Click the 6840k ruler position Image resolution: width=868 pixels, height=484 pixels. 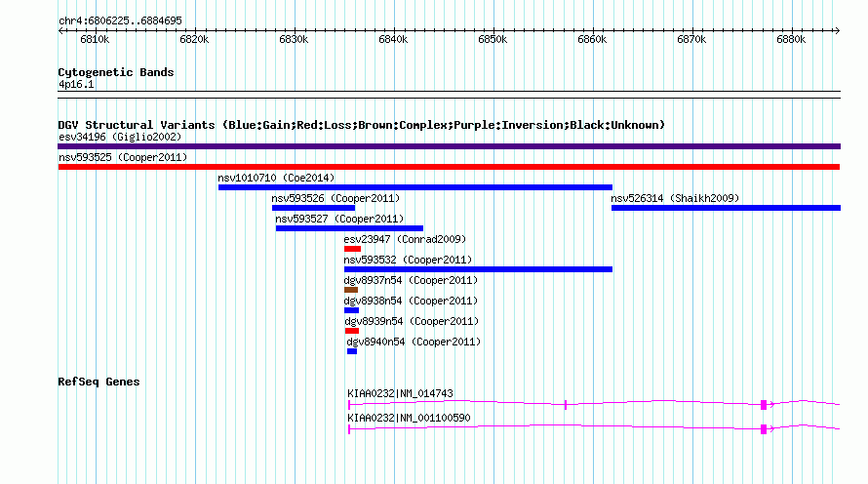coord(393,39)
